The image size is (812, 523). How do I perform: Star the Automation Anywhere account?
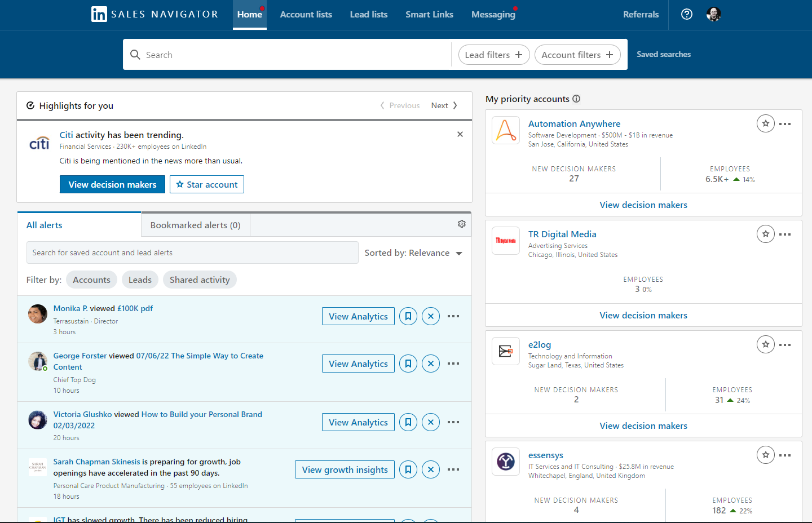(x=766, y=123)
